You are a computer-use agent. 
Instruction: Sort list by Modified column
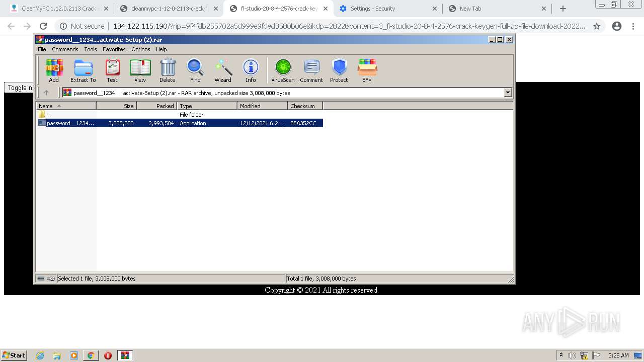[x=262, y=106]
